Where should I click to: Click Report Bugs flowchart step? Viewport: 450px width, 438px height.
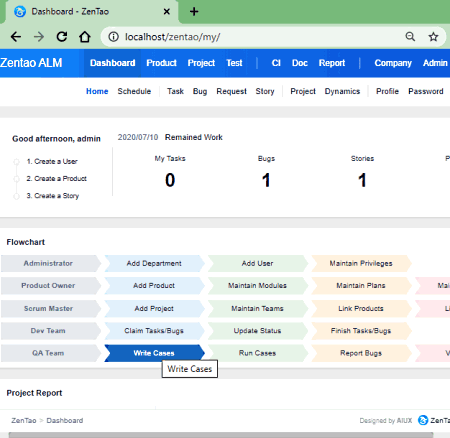tap(361, 353)
